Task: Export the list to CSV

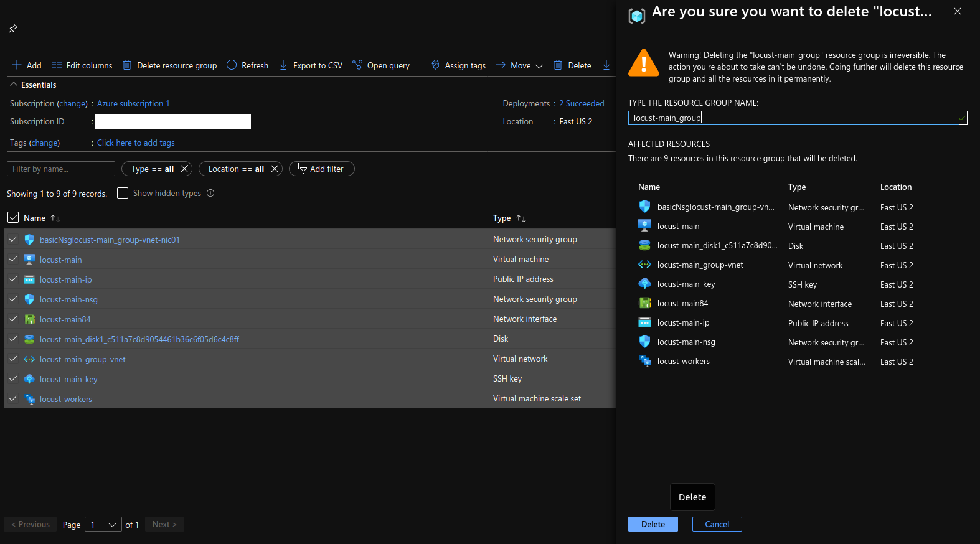Action: coord(311,65)
